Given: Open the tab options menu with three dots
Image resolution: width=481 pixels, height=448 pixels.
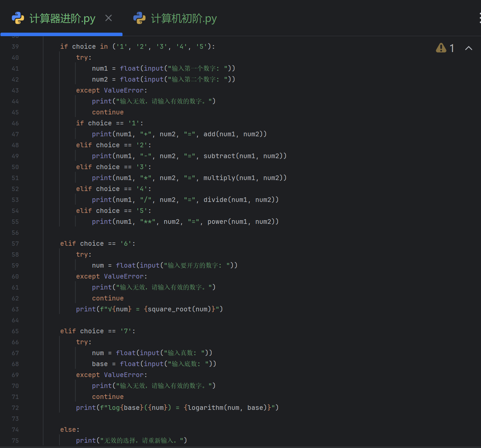Looking at the screenshot, I should coord(480,18).
